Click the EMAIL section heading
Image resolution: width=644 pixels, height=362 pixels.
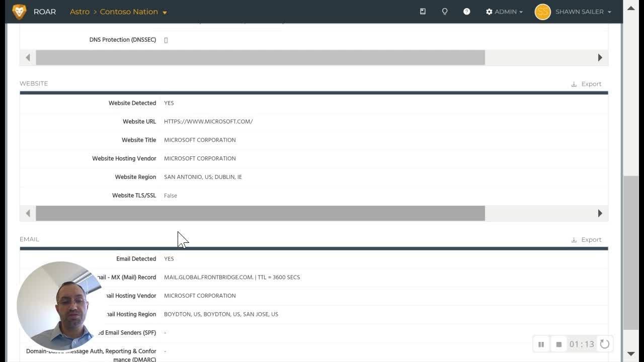[29, 239]
